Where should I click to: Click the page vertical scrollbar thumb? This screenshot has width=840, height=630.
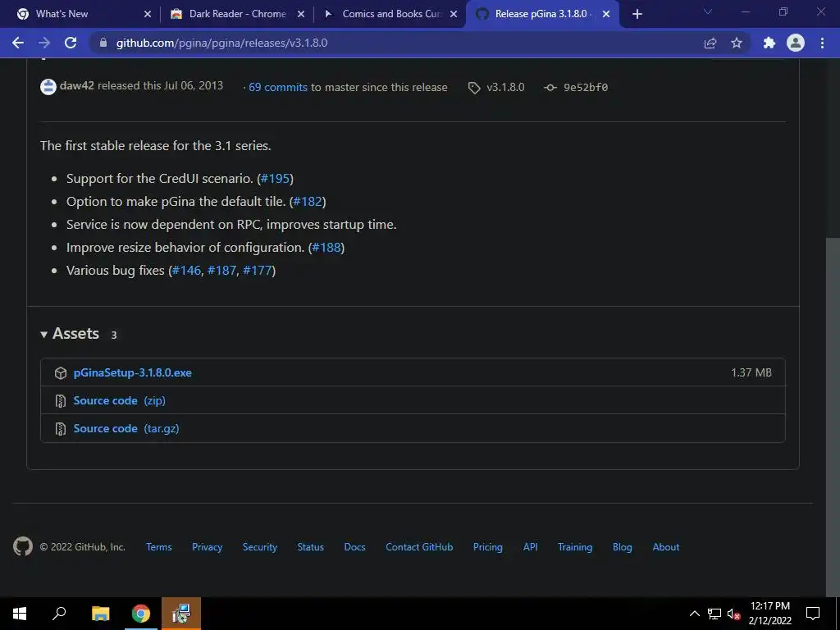[833, 418]
